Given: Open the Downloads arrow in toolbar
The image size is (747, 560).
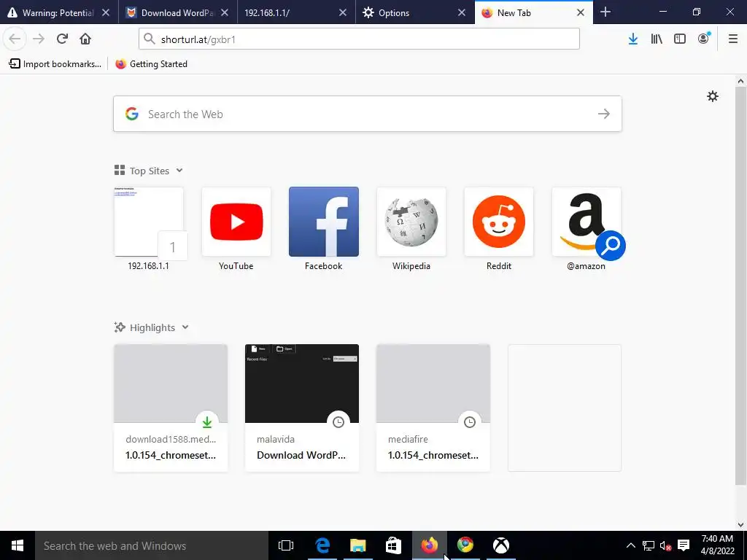Looking at the screenshot, I should tap(632, 39).
